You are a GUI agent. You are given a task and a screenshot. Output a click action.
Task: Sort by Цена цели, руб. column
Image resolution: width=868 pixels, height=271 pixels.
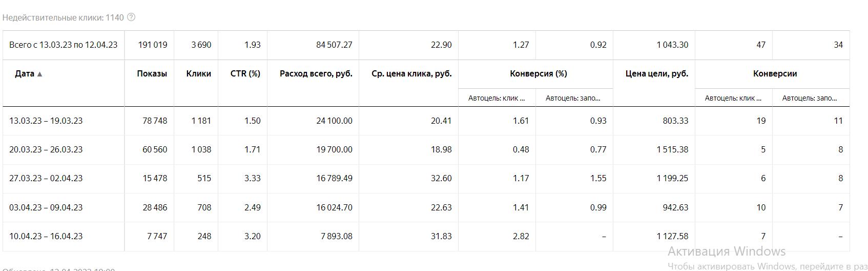tap(656, 74)
